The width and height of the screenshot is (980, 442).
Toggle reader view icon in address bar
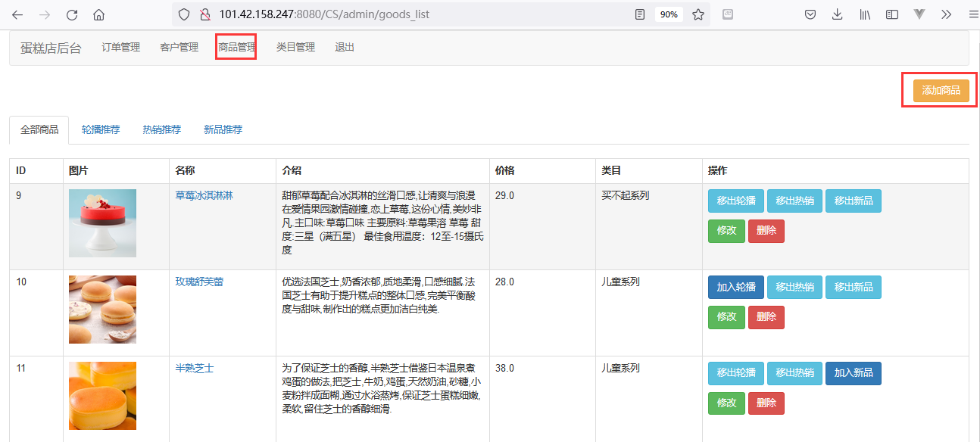click(x=640, y=14)
